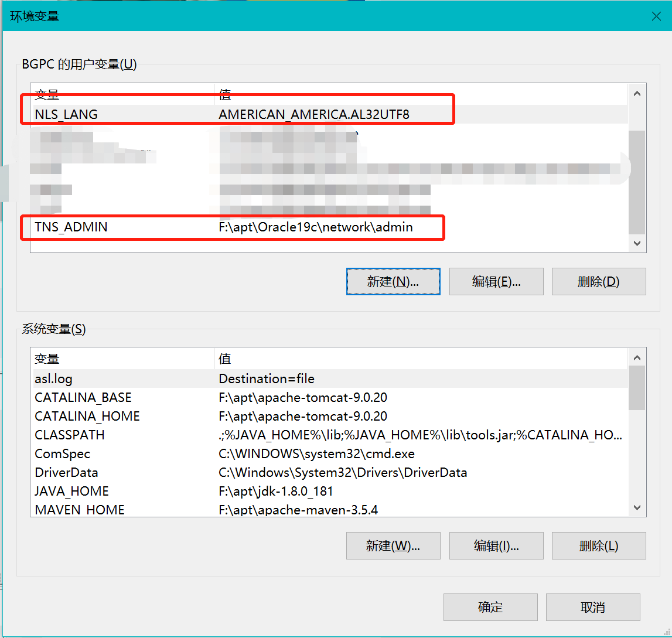Close the 环境变量 dialog window

click(656, 16)
